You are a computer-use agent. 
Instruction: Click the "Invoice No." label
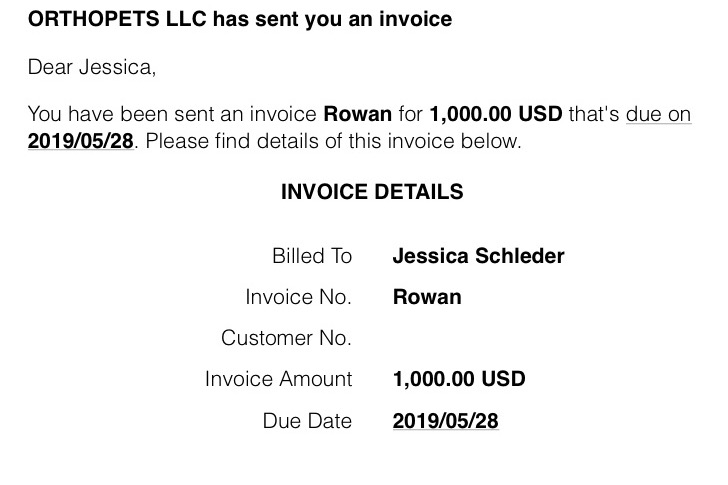click(298, 297)
